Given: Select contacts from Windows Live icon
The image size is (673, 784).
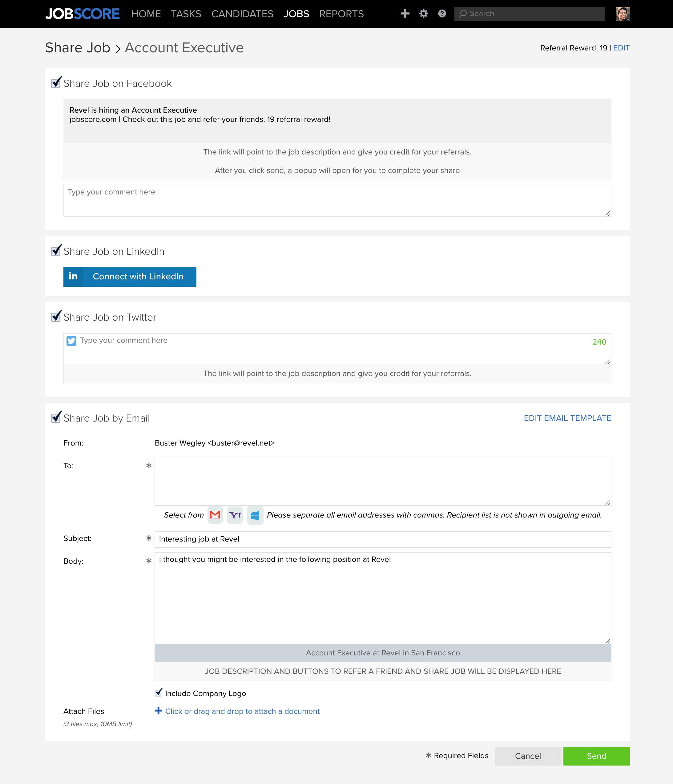Looking at the screenshot, I should point(255,515).
